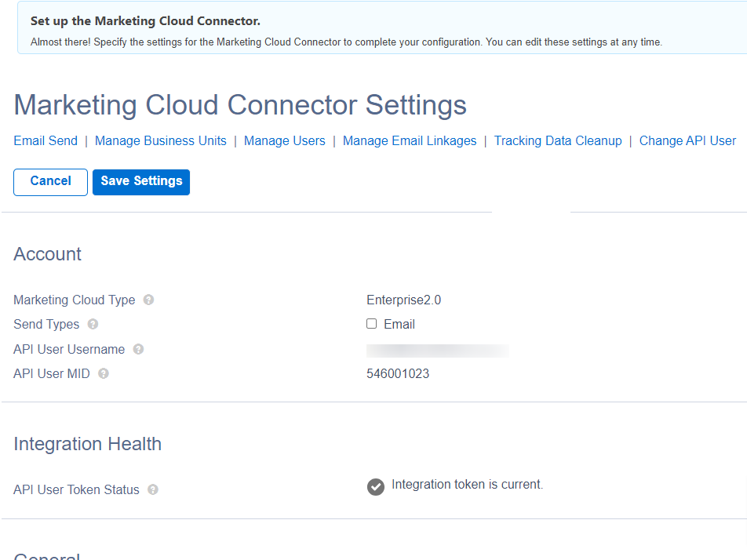Screen dimensions: 747x560
Task: Click the Integration Health section heading
Action: (x=87, y=443)
